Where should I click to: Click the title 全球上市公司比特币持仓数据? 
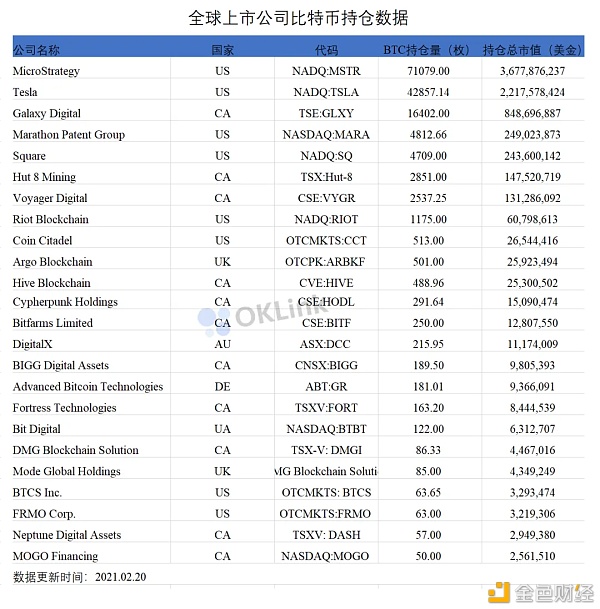[298, 18]
